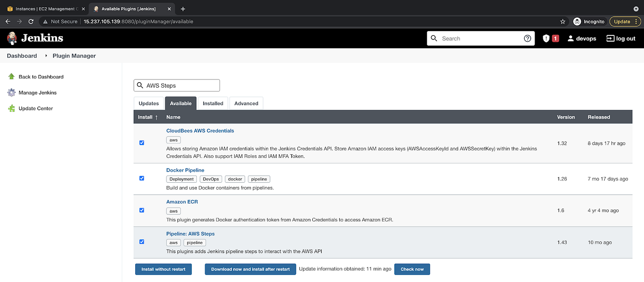Click the browser address bar URL

138,22
